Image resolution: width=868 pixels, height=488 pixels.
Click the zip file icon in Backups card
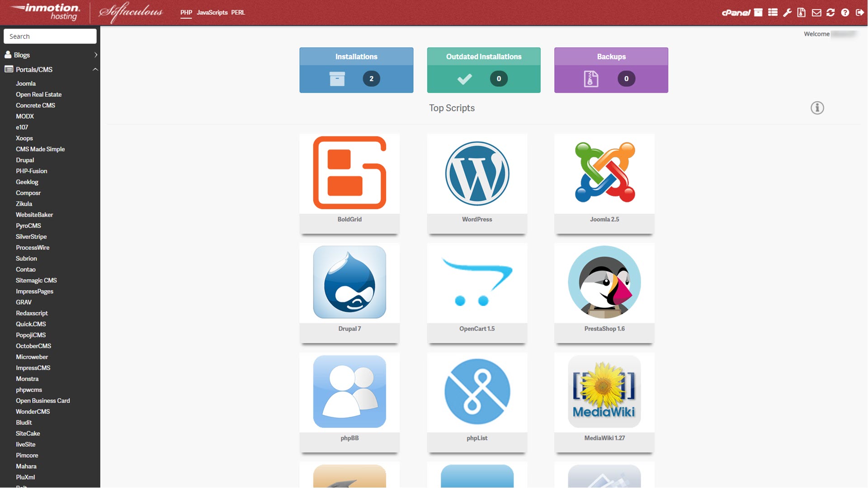591,79
